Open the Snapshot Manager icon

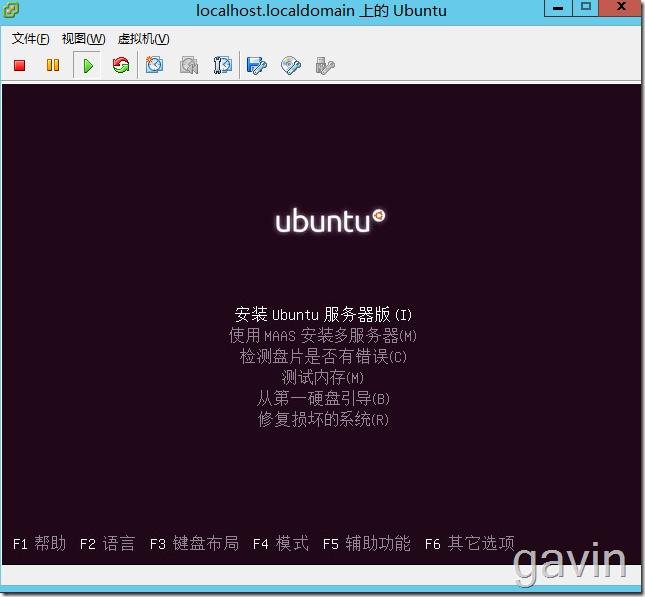click(223, 65)
